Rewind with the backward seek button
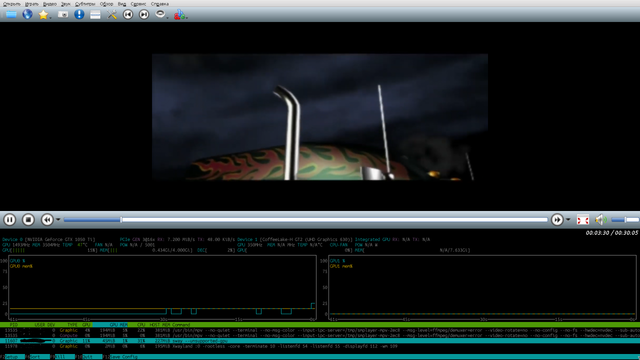 [x=47, y=220]
